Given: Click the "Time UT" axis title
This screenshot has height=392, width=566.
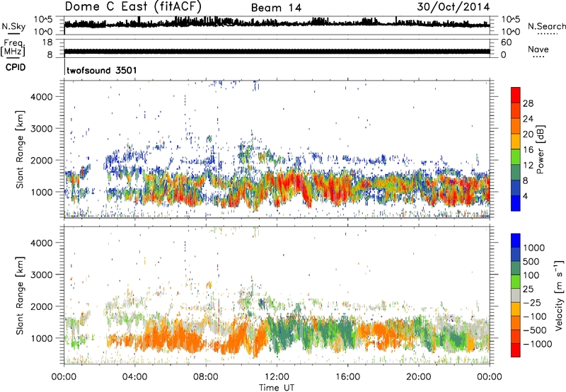Looking at the screenshot, I should point(277,387).
